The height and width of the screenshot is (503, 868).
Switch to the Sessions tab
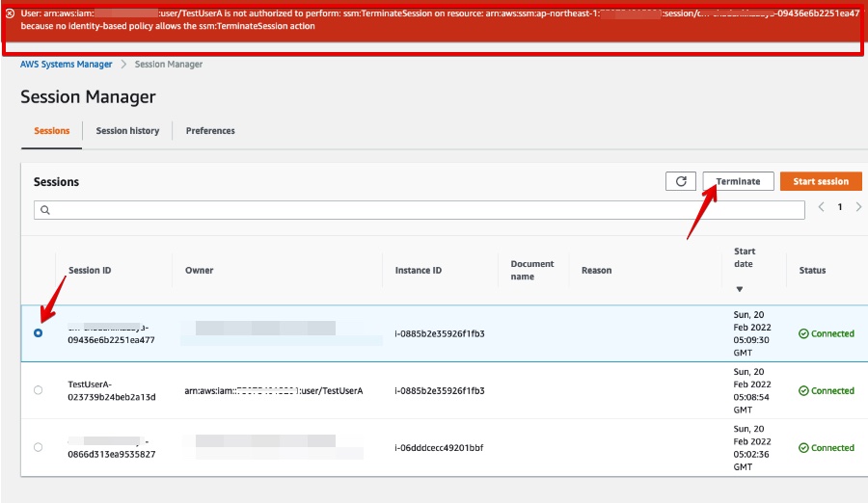[51, 131]
